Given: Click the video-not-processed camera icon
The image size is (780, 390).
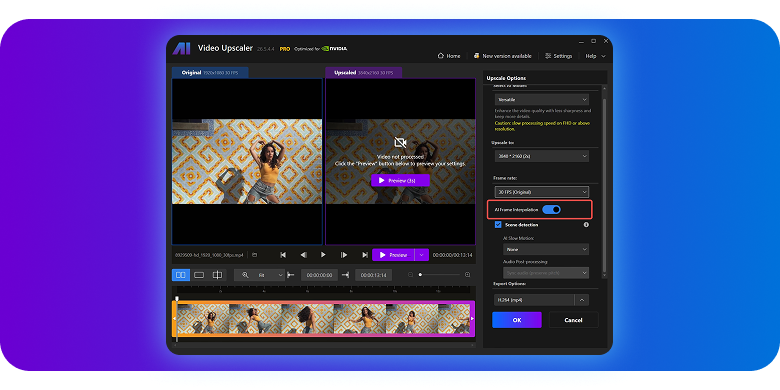Looking at the screenshot, I should 400,143.
